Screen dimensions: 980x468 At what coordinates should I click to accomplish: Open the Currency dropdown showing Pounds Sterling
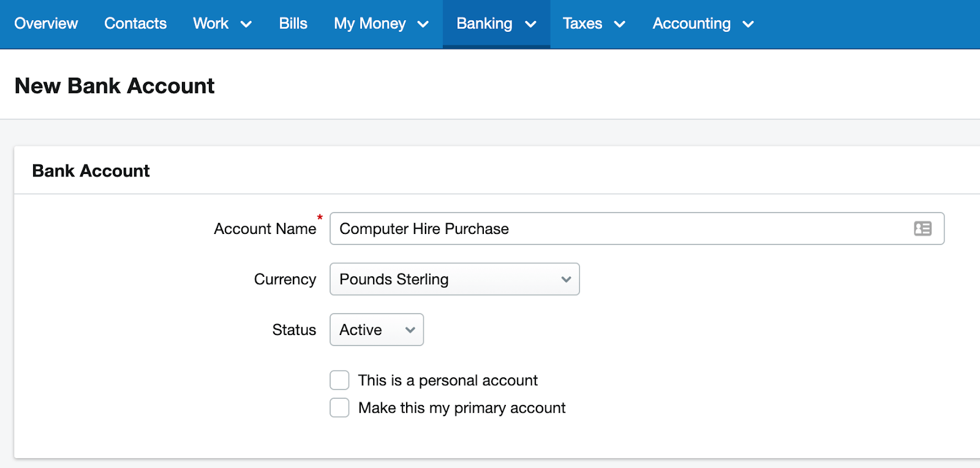coord(454,279)
